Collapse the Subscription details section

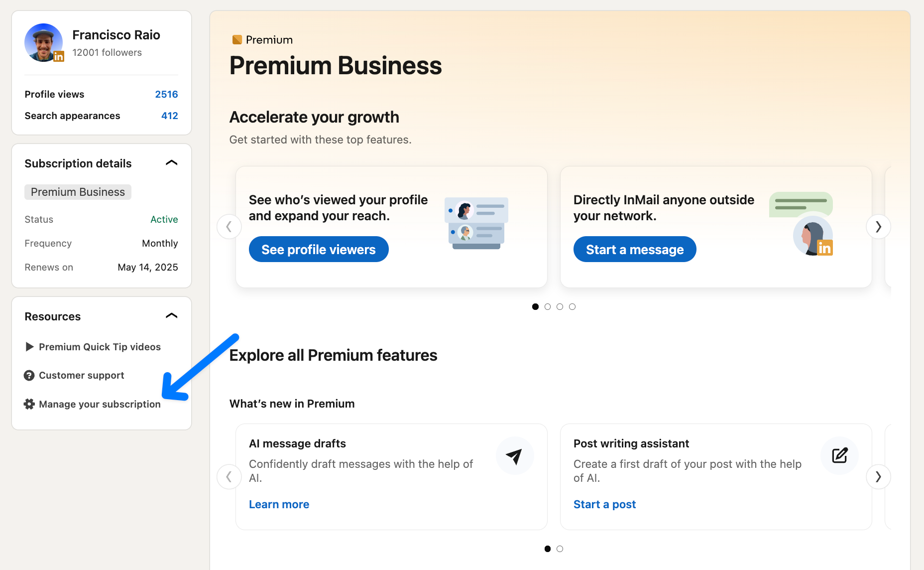click(171, 163)
